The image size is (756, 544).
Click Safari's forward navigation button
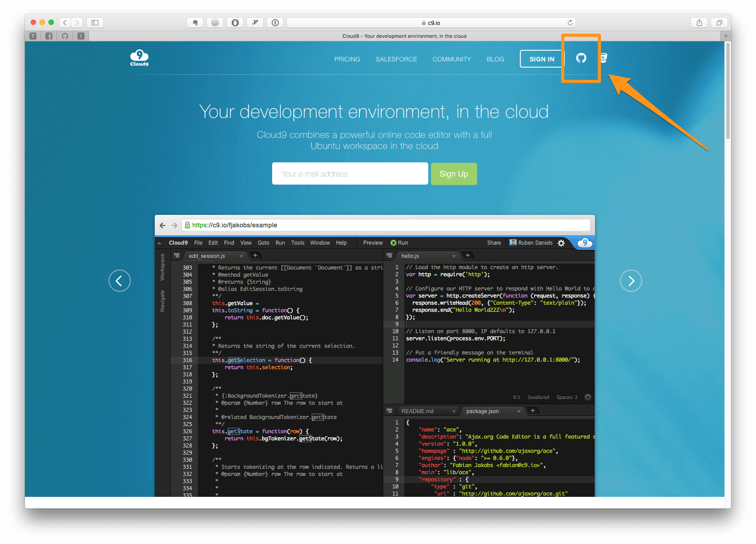pyautogui.click(x=77, y=22)
